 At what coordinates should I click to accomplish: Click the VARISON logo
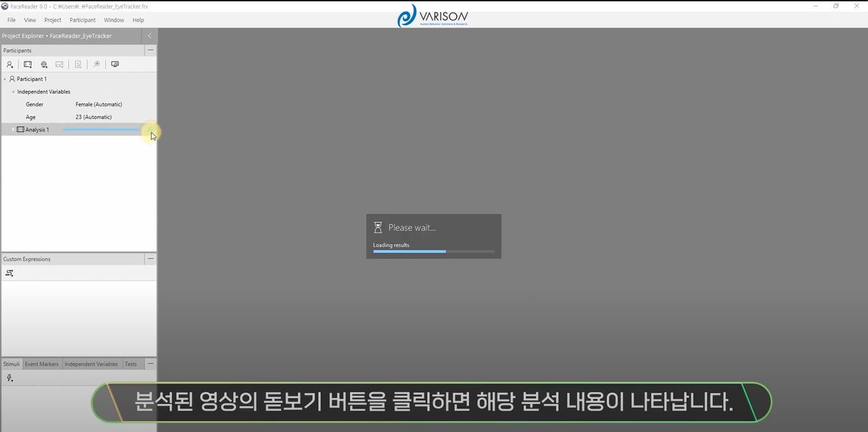433,16
